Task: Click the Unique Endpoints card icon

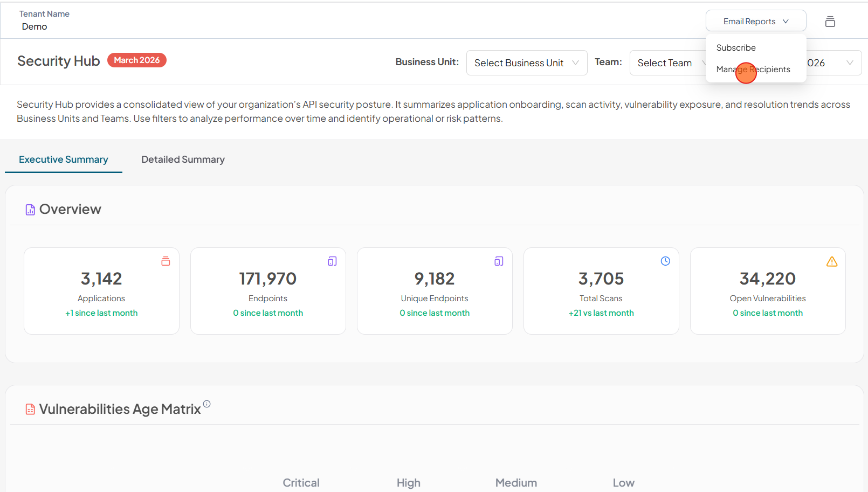Action: (x=499, y=261)
